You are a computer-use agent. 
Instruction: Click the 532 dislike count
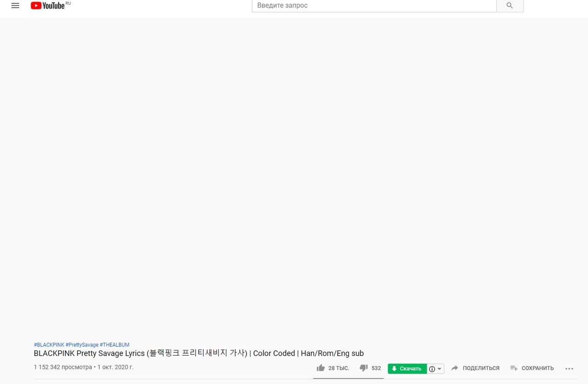(376, 368)
